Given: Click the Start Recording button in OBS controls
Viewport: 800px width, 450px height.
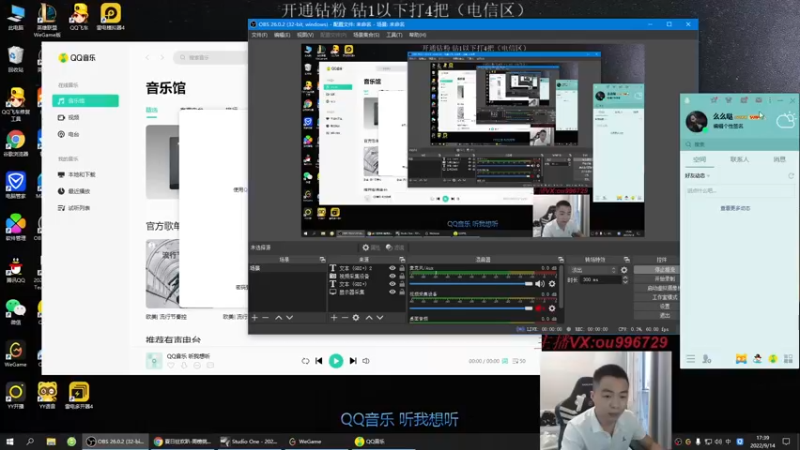Looking at the screenshot, I should (x=656, y=279).
